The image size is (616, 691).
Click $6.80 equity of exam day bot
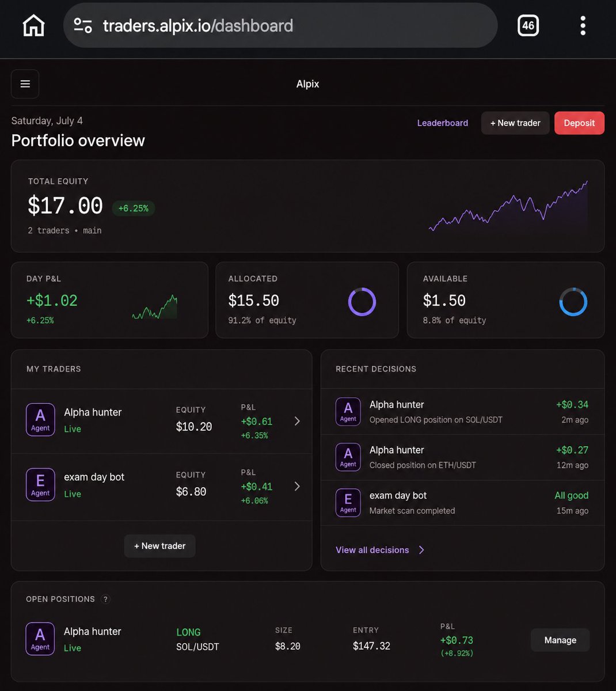click(x=191, y=492)
